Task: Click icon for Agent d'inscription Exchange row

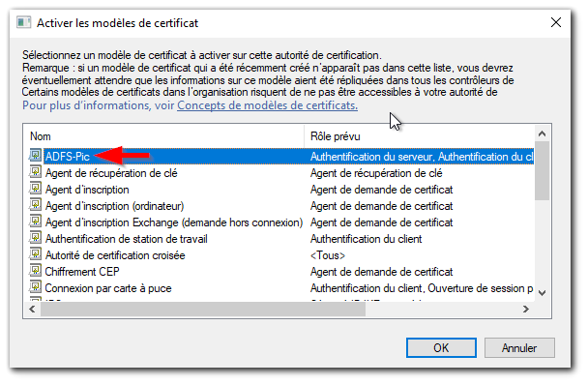Action: [35, 222]
